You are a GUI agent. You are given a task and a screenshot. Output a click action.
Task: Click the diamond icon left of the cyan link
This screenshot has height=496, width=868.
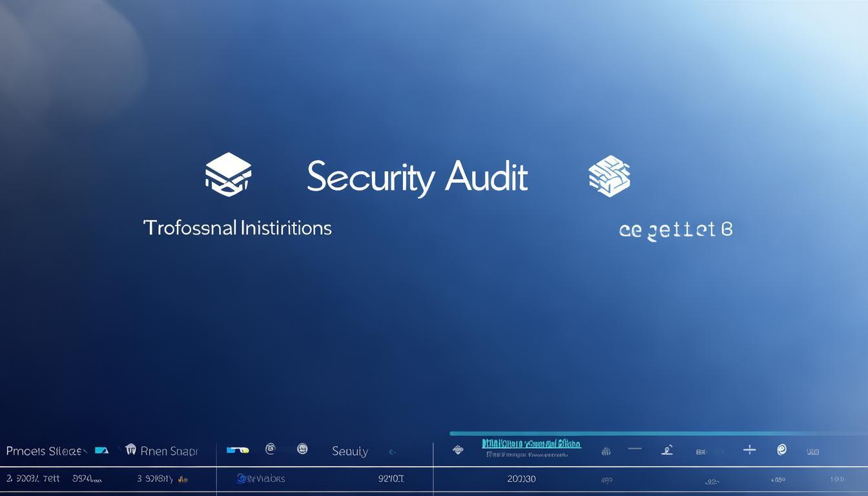458,450
